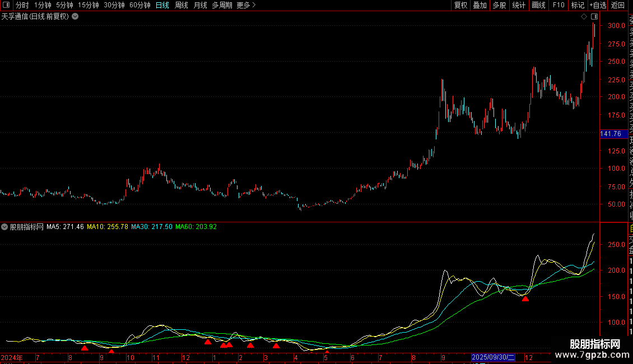
Task: Open the 统计 statistics tool
Action: pyautogui.click(x=519, y=5)
